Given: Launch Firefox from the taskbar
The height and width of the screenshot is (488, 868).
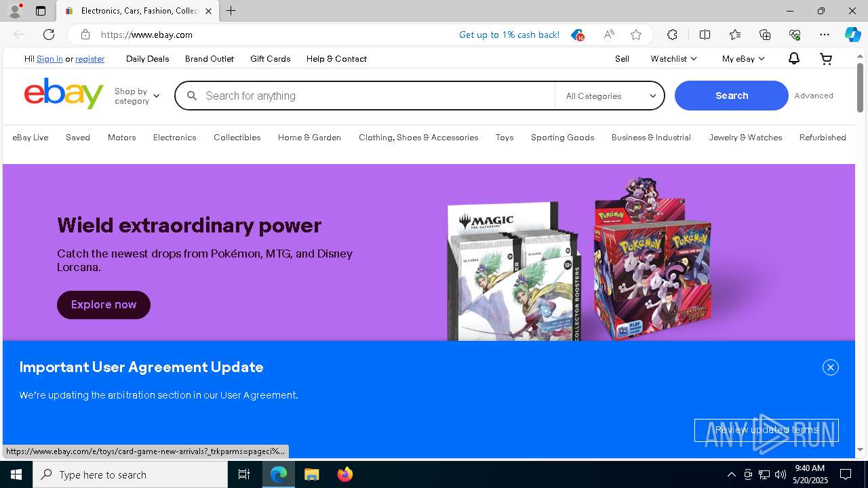Looking at the screenshot, I should coord(345,474).
